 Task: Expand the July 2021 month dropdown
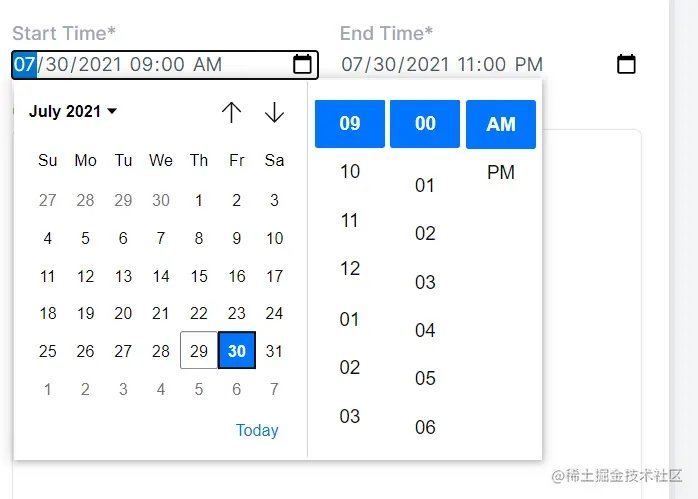pyautogui.click(x=73, y=112)
